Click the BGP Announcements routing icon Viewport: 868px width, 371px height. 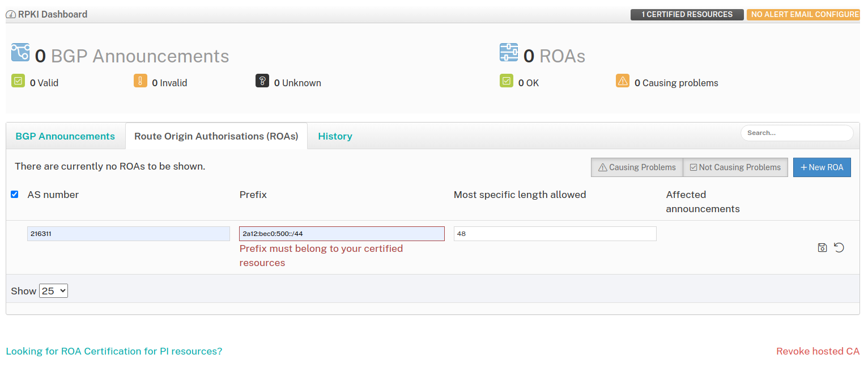click(x=20, y=53)
